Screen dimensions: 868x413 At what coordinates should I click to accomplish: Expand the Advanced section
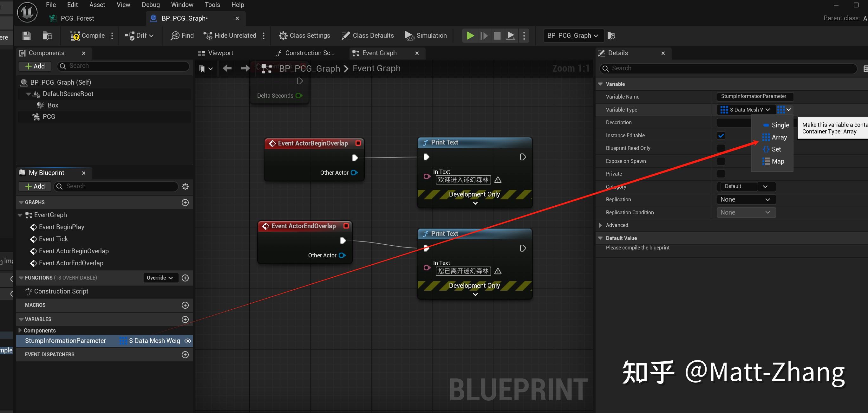(x=600, y=225)
